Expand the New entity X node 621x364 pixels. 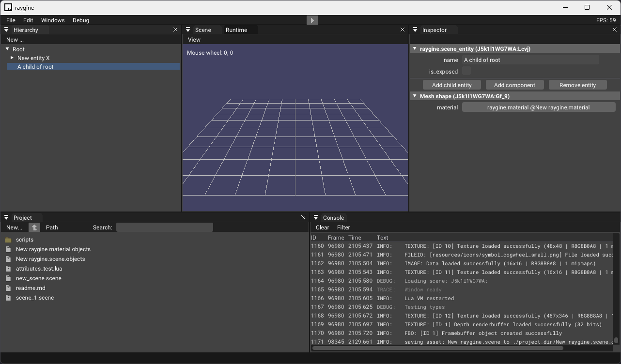[12, 58]
